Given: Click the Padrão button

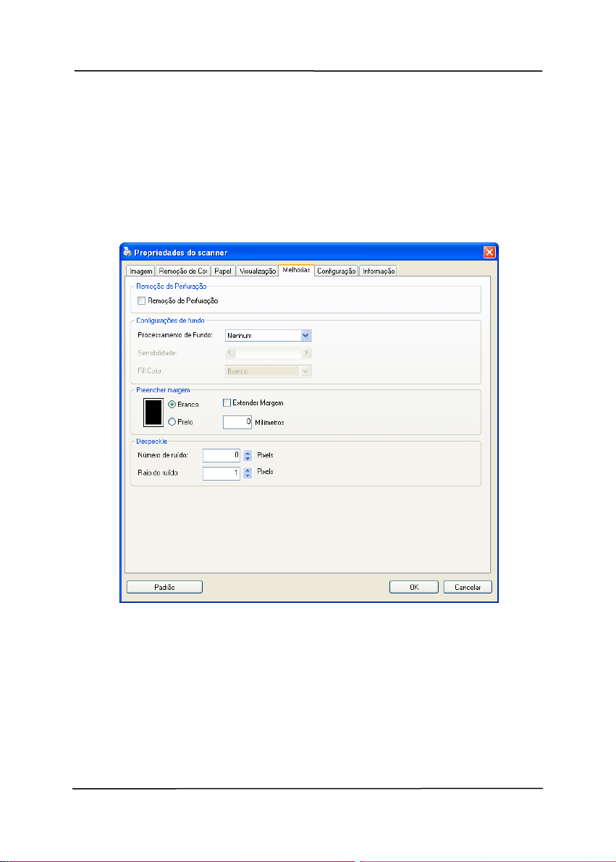Looking at the screenshot, I should coord(164,587).
